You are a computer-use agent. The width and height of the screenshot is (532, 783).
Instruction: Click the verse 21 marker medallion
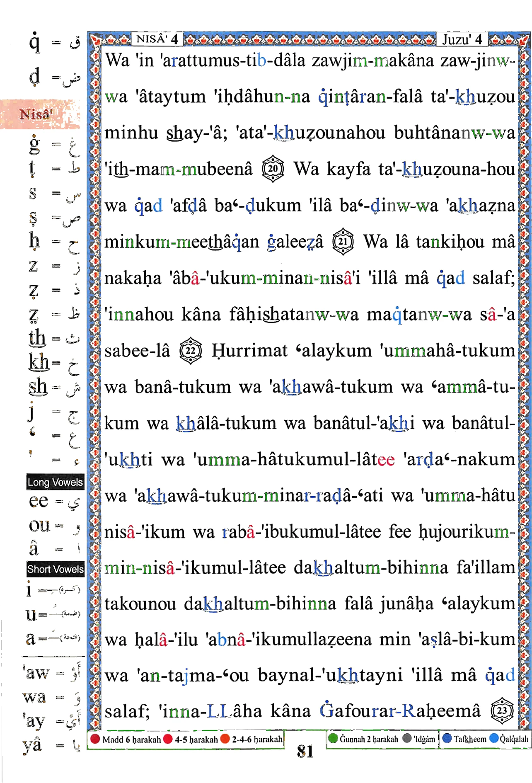click(343, 241)
